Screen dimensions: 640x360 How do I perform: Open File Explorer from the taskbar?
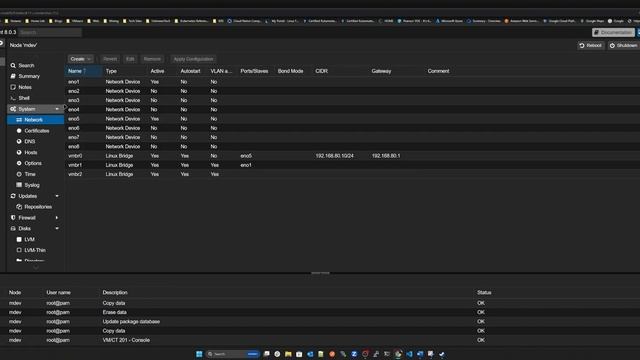coord(288,354)
